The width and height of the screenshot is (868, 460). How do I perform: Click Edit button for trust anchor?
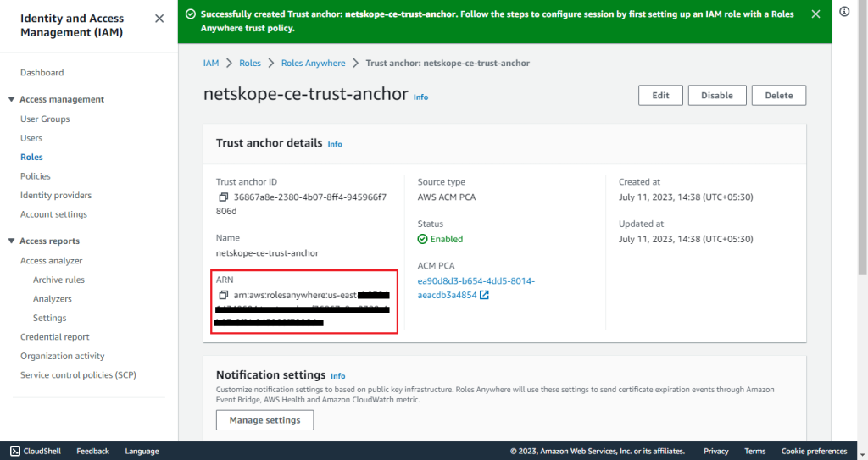660,95
